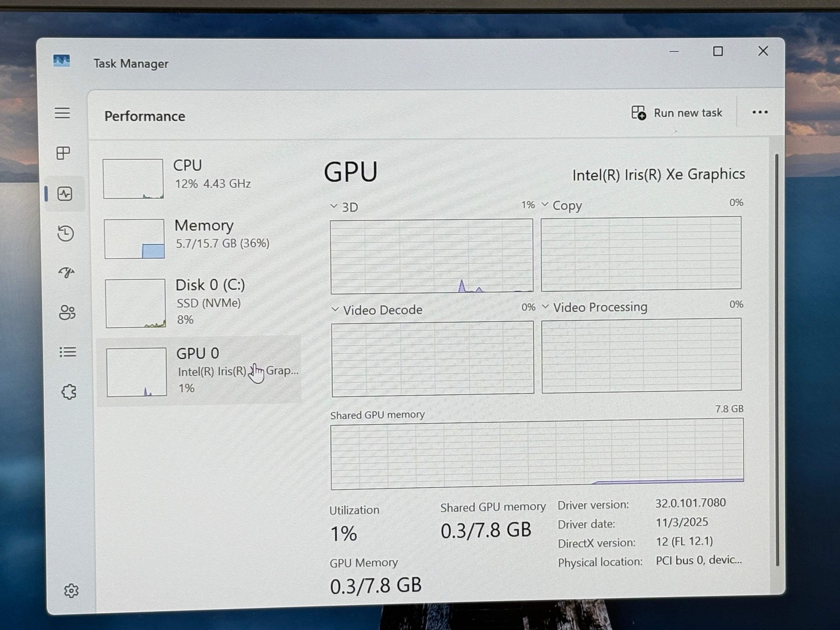Click driver date 11/3/2025
This screenshot has height=630, width=840.
click(682, 522)
